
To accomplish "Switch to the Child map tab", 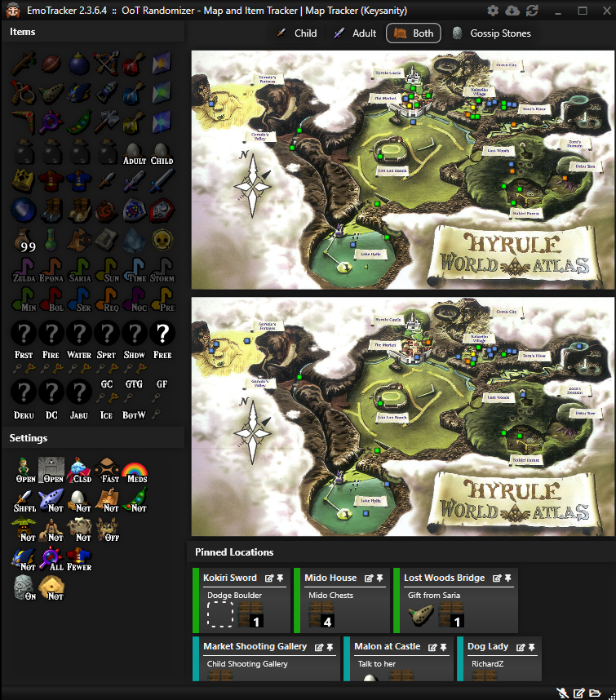I will tap(297, 33).
